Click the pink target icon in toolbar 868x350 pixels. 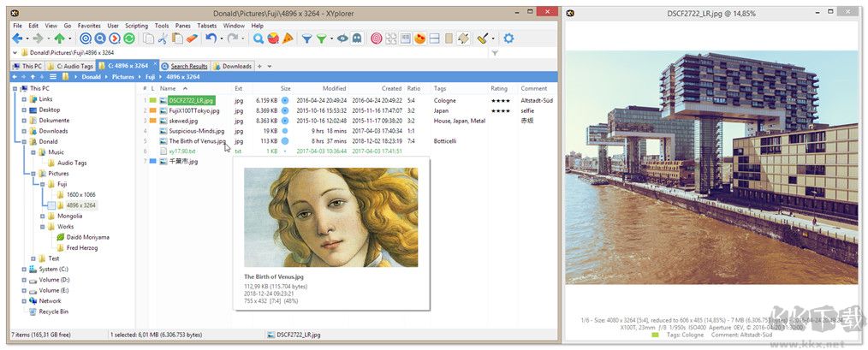[x=377, y=39]
